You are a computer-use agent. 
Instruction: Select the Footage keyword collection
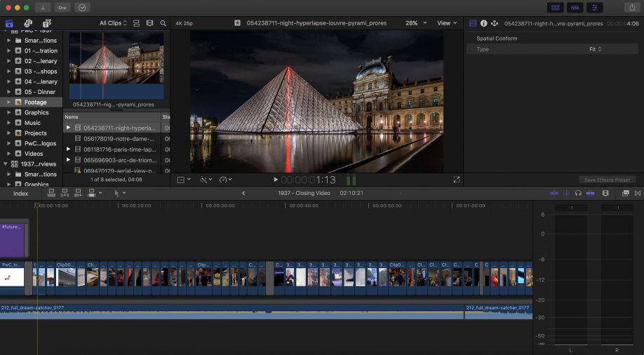(35, 102)
